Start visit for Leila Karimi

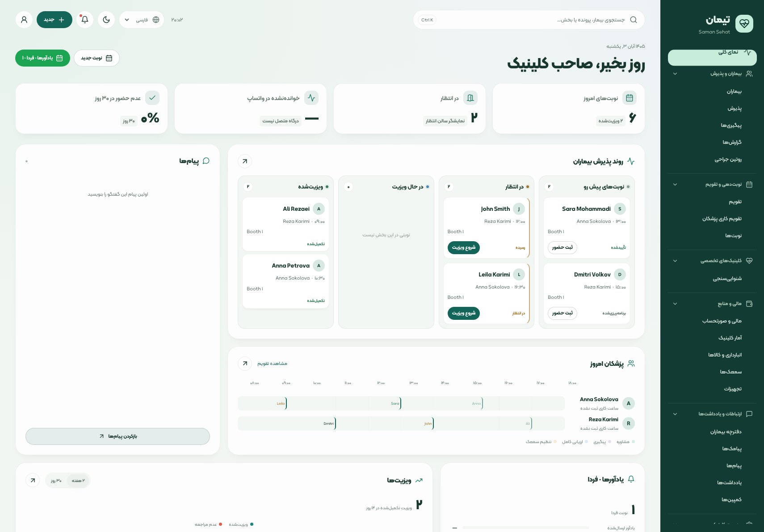[464, 313]
